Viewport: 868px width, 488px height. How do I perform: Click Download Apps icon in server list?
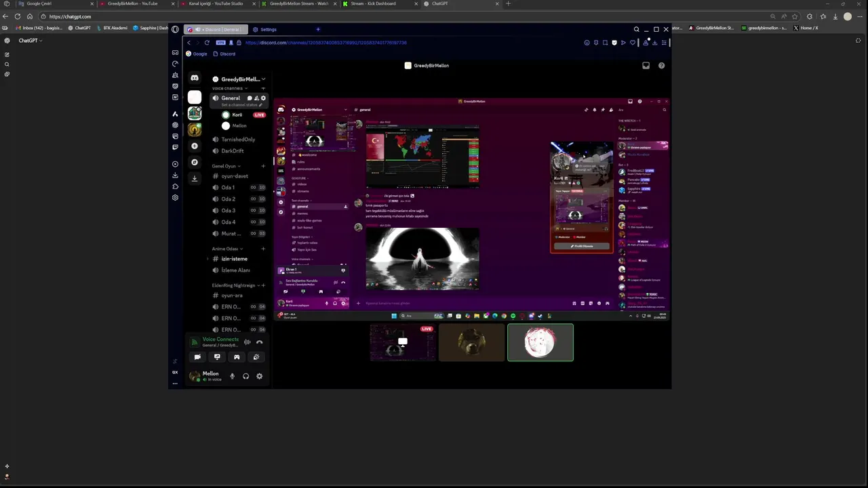[x=195, y=178]
